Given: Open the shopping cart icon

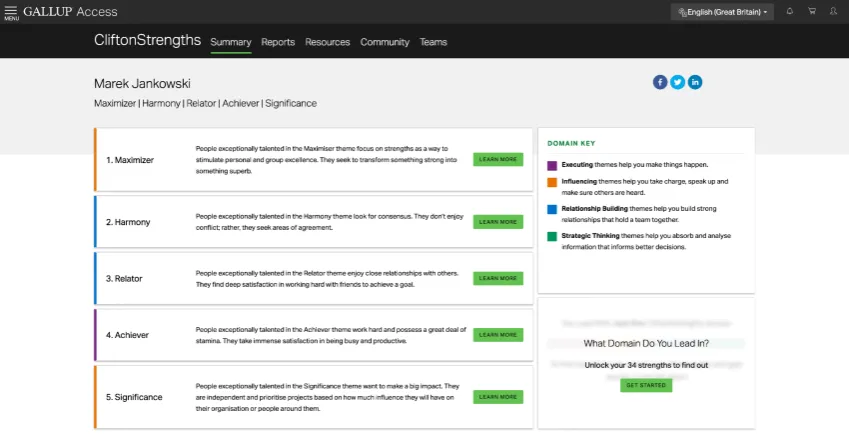Looking at the screenshot, I should point(812,11).
